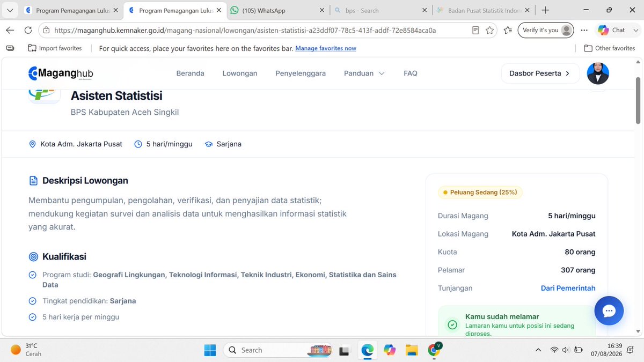644x362 pixels.
Task: Open Windows Start menu
Action: click(x=210, y=350)
